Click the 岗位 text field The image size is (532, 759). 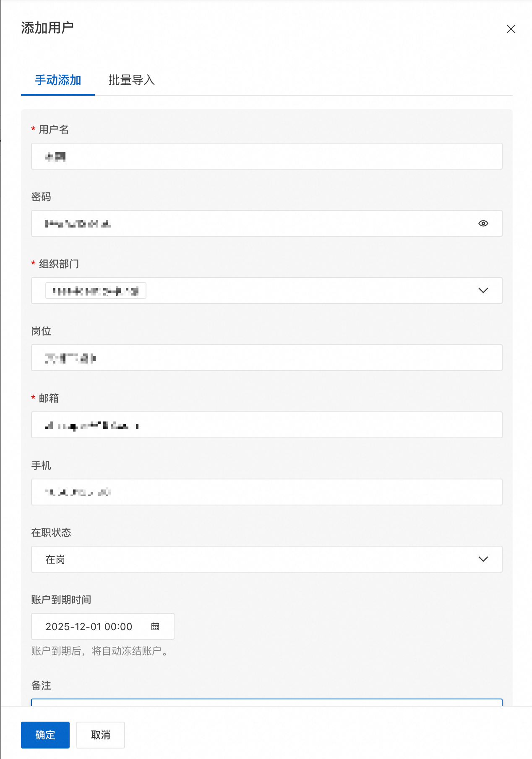tap(266, 358)
